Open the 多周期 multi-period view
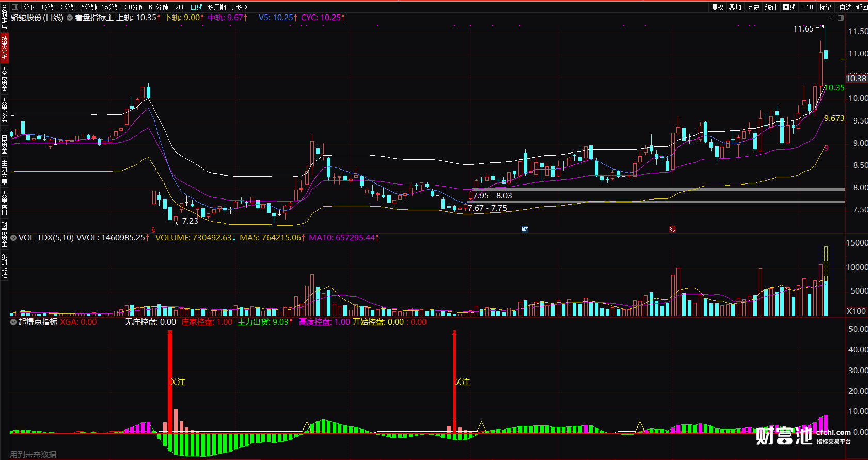Viewport: 868px width, 460px height. click(217, 7)
